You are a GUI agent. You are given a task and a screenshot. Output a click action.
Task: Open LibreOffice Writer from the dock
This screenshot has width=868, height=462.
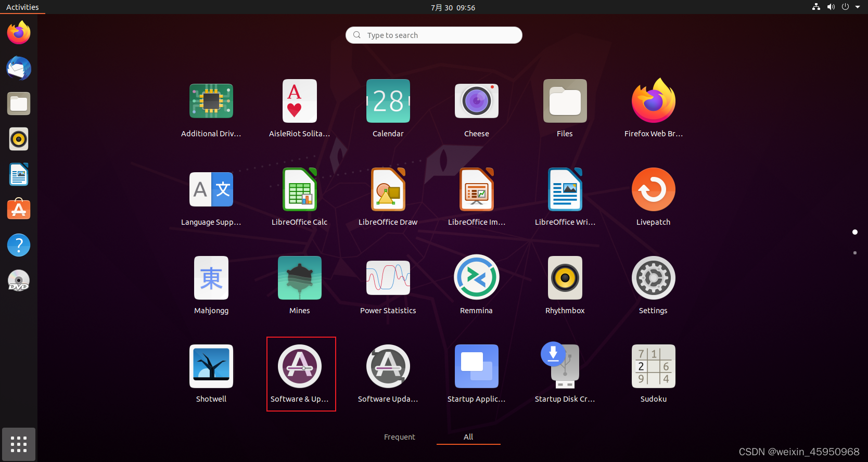pyautogui.click(x=19, y=174)
